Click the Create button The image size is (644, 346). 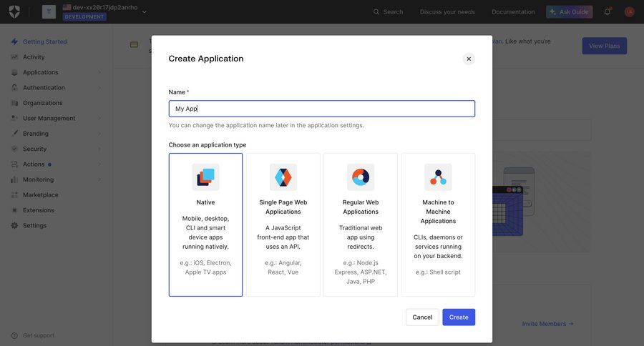click(x=459, y=317)
